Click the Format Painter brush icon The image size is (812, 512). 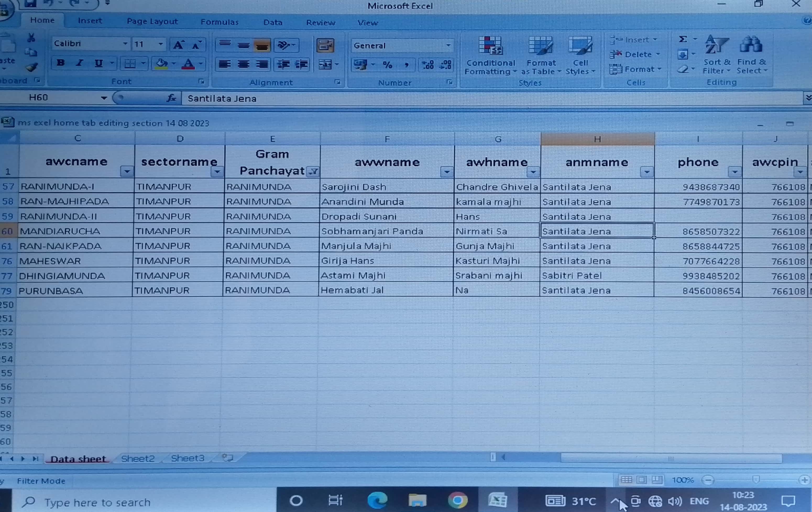click(31, 68)
